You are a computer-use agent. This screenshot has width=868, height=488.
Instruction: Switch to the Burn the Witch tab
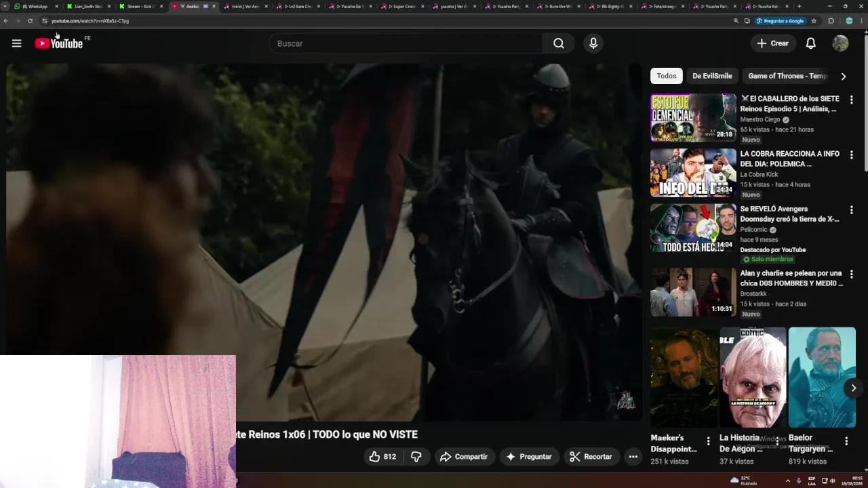pyautogui.click(x=560, y=6)
